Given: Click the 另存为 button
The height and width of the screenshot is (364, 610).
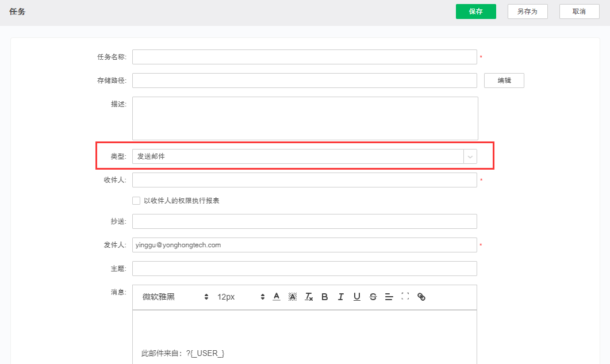Looking at the screenshot, I should (x=527, y=11).
